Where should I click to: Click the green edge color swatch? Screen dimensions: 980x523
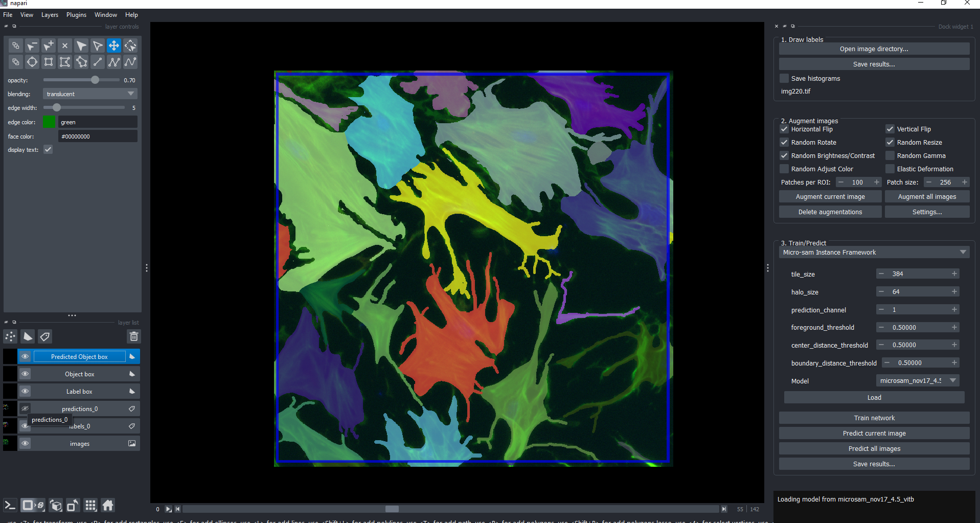49,122
